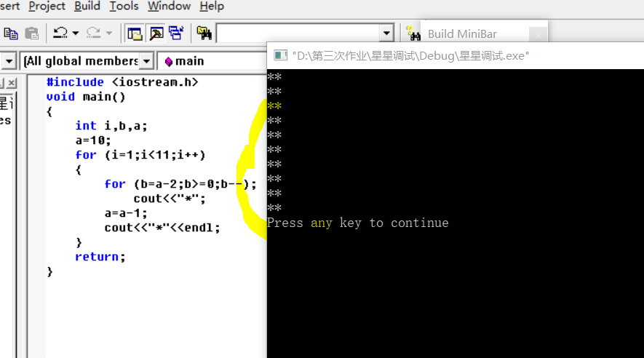Image resolution: width=644 pixels, height=358 pixels.
Task: Open the Tools menu
Action: (x=124, y=6)
